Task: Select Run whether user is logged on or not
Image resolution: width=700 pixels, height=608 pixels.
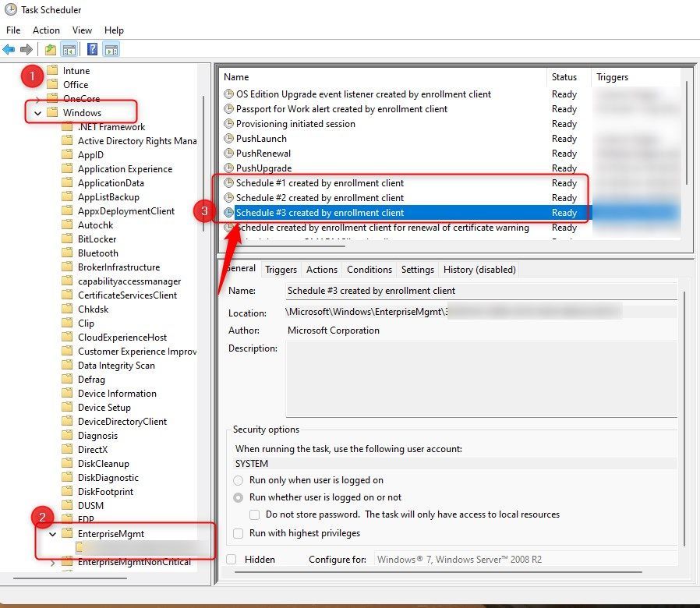Action: pyautogui.click(x=239, y=497)
